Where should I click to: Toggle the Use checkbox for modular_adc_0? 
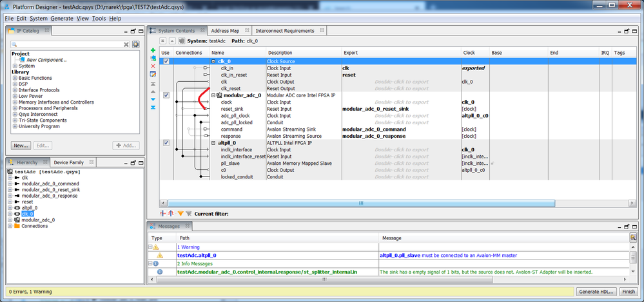click(x=166, y=95)
